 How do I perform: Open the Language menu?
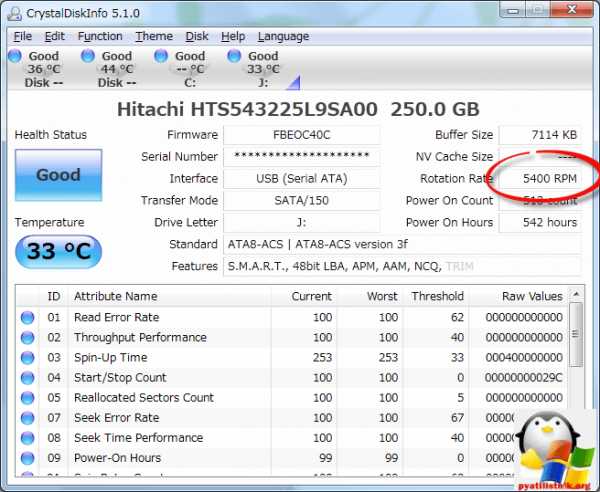[283, 36]
